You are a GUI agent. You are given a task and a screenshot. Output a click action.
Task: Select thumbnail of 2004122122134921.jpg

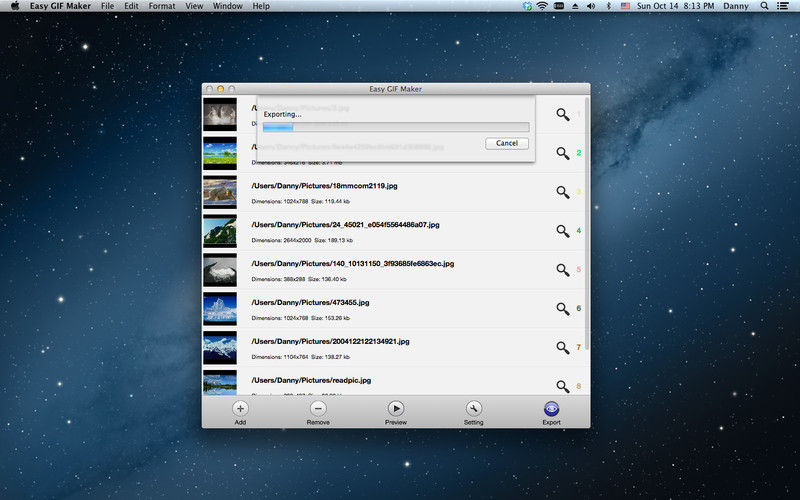pos(220,347)
